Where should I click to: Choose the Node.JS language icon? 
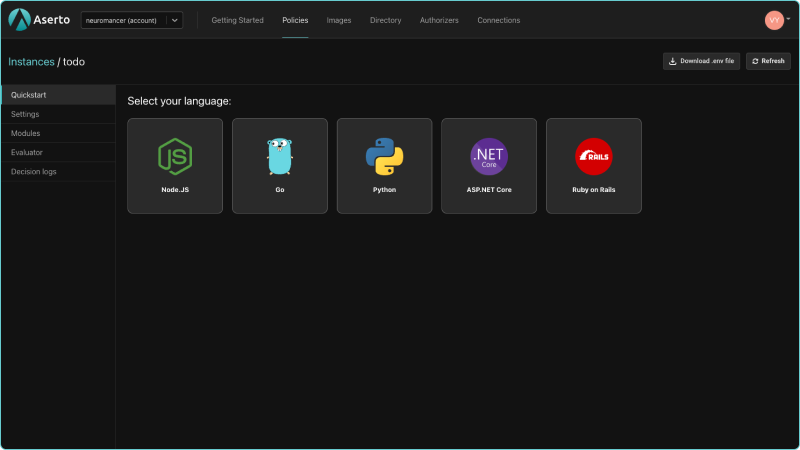[x=175, y=157]
